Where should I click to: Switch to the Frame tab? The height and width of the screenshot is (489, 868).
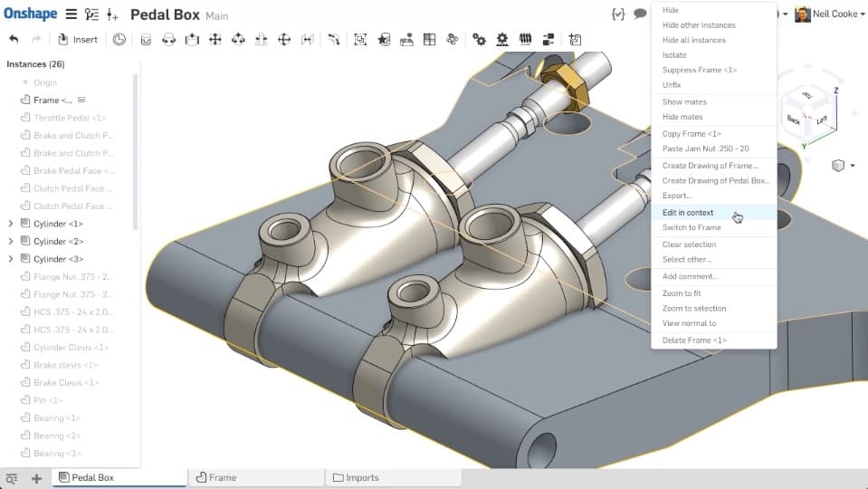[x=256, y=477]
